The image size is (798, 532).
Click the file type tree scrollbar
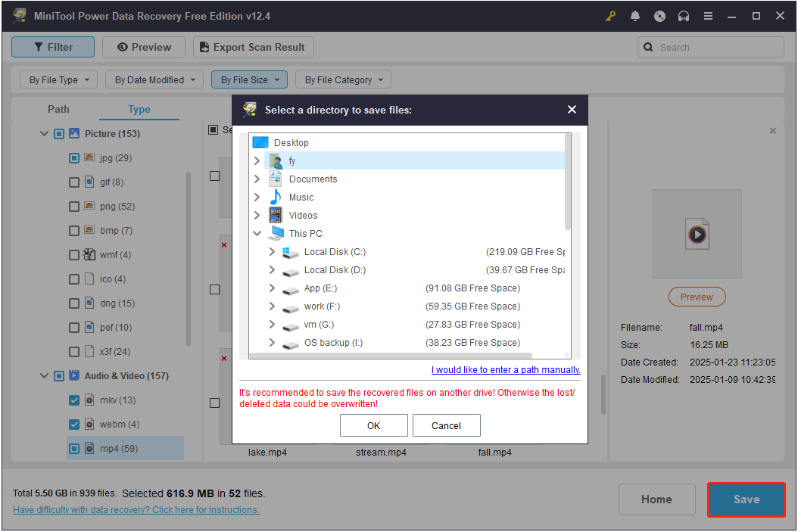pos(189,260)
